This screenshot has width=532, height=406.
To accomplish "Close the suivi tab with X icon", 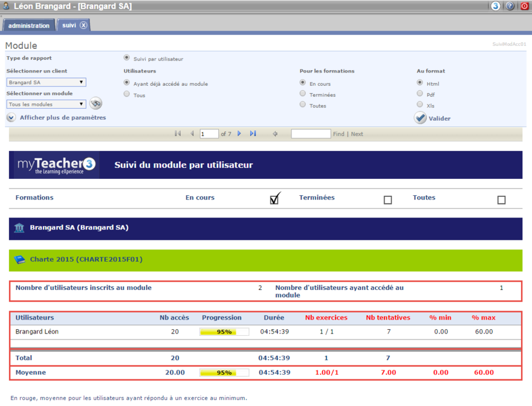I will 83,25.
